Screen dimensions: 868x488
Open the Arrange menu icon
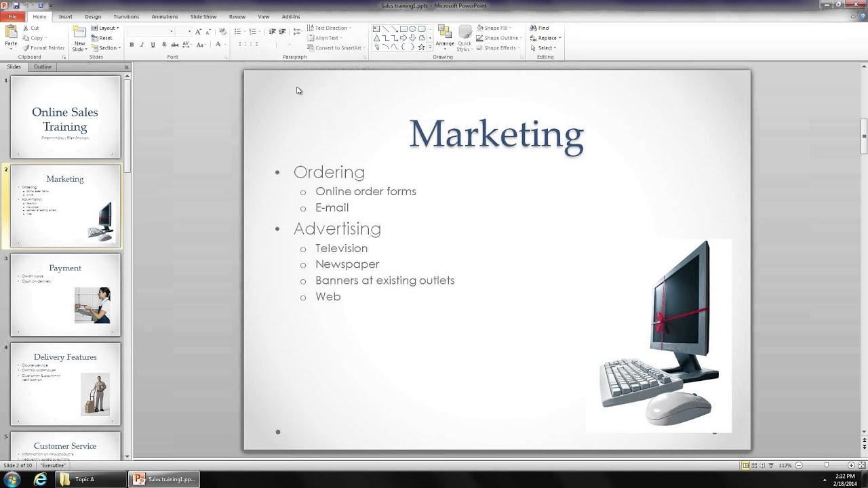tap(445, 38)
